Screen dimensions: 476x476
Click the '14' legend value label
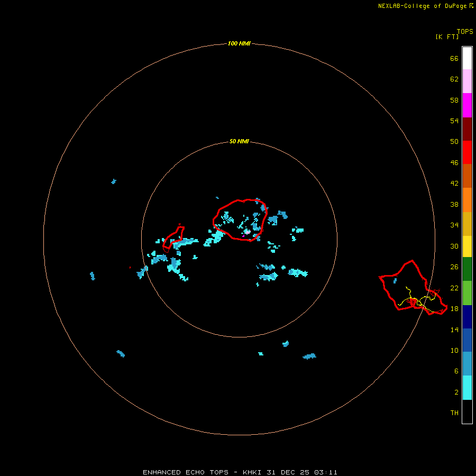[x=454, y=329]
